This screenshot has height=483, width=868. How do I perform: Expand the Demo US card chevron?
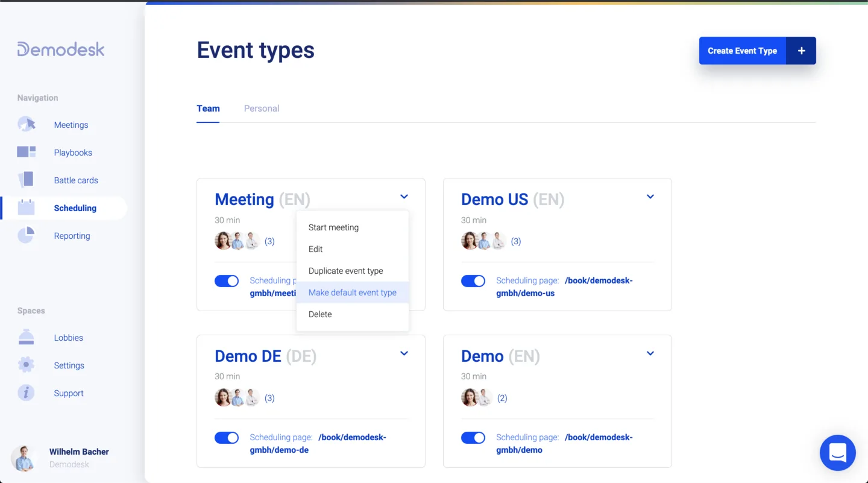coord(650,197)
